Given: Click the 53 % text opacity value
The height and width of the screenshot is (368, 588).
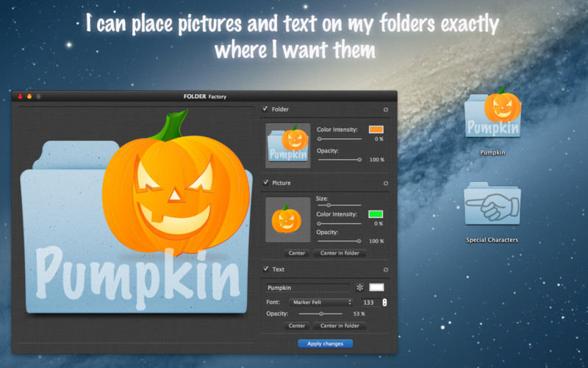Looking at the screenshot, I should click(359, 314).
